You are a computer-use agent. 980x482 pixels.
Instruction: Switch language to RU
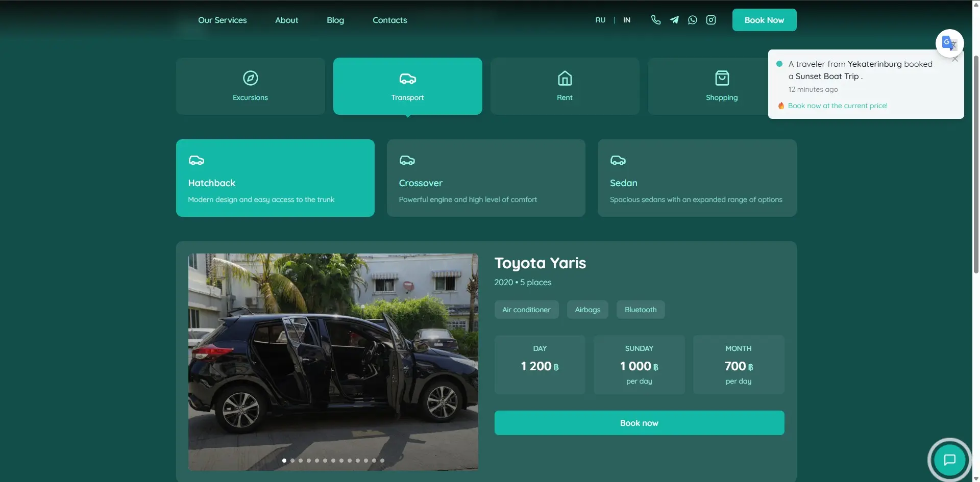[x=600, y=20]
